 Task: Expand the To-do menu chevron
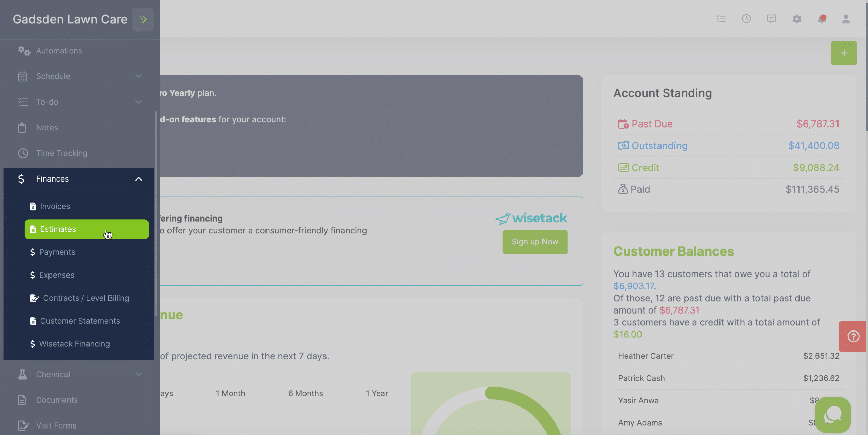click(x=139, y=102)
